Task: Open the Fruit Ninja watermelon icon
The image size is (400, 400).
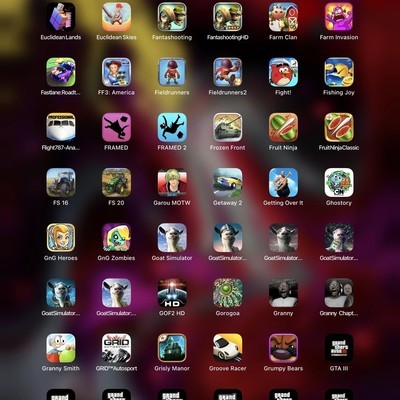Action: pos(283,127)
